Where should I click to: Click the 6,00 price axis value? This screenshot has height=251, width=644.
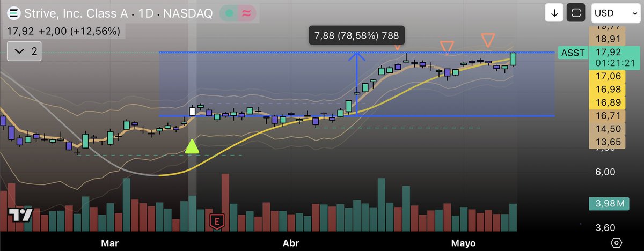point(605,172)
